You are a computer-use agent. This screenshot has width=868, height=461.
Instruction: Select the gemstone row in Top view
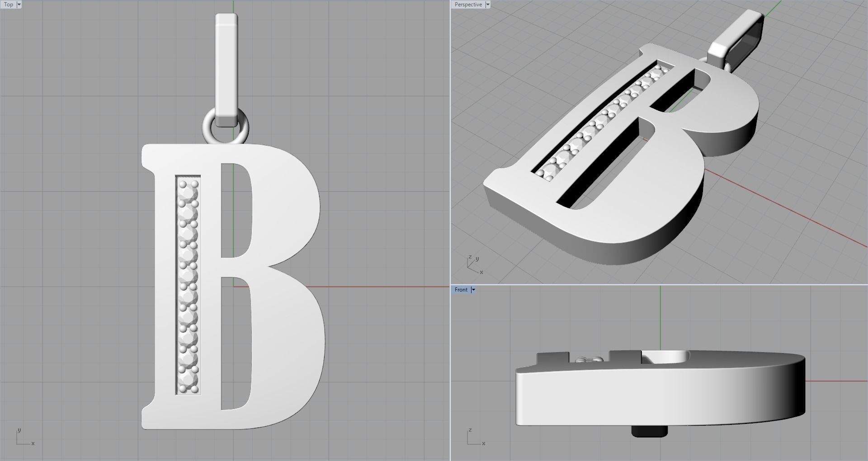[188, 286]
